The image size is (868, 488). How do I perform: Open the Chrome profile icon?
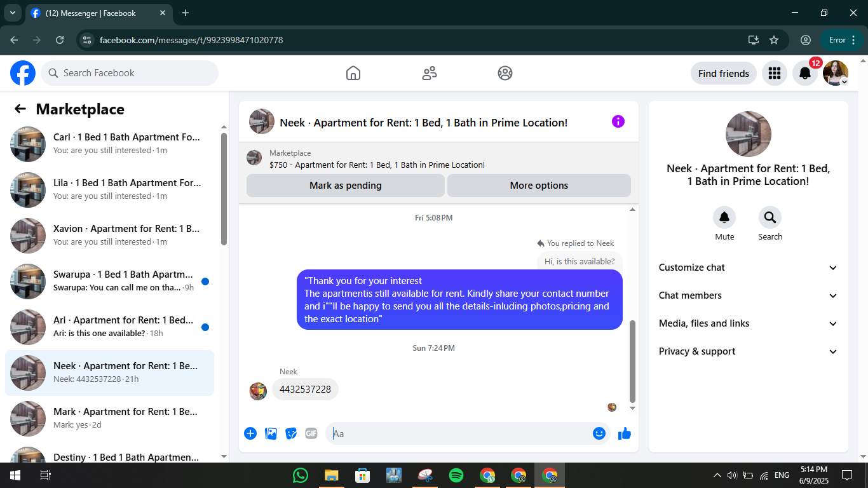(x=806, y=40)
